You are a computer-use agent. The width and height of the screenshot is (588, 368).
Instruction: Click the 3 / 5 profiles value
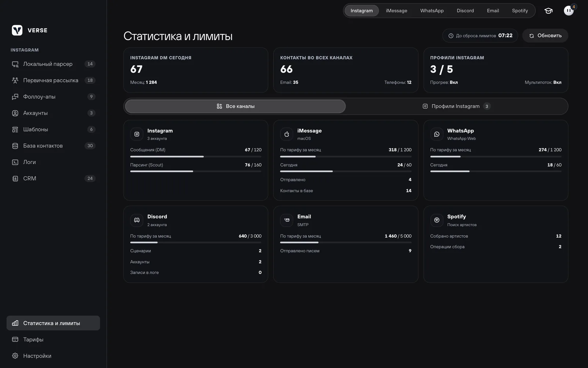tap(441, 69)
